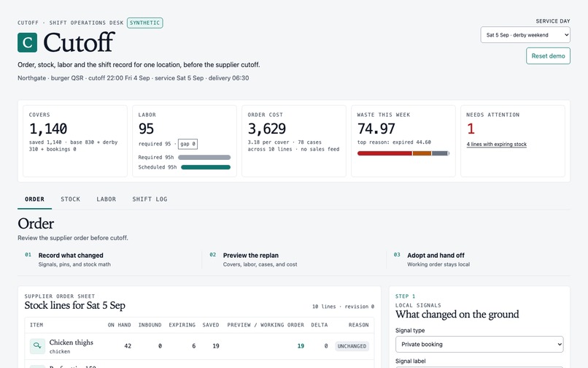Click step 02 Preview the replan
The height and width of the screenshot is (368, 588).
pos(250,256)
